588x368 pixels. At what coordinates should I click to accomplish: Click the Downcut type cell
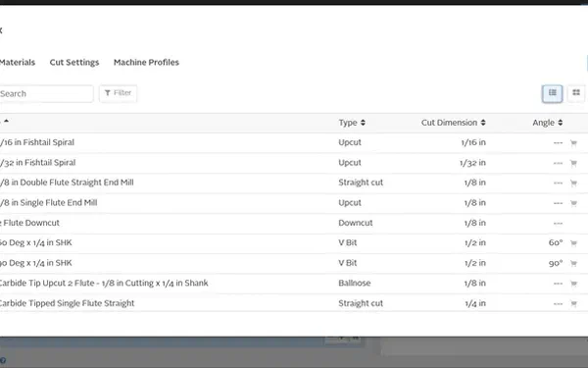click(x=356, y=223)
